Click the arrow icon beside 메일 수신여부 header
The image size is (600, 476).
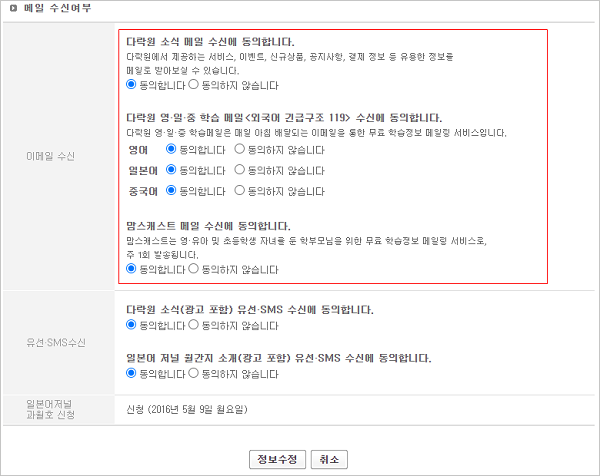11,8
